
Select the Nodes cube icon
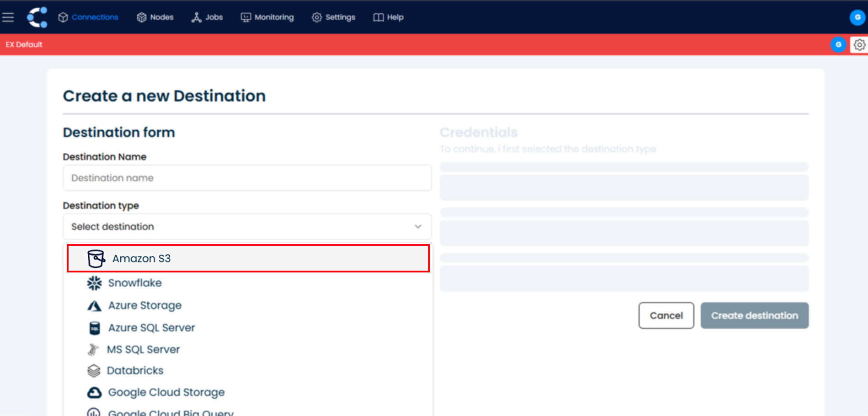142,17
